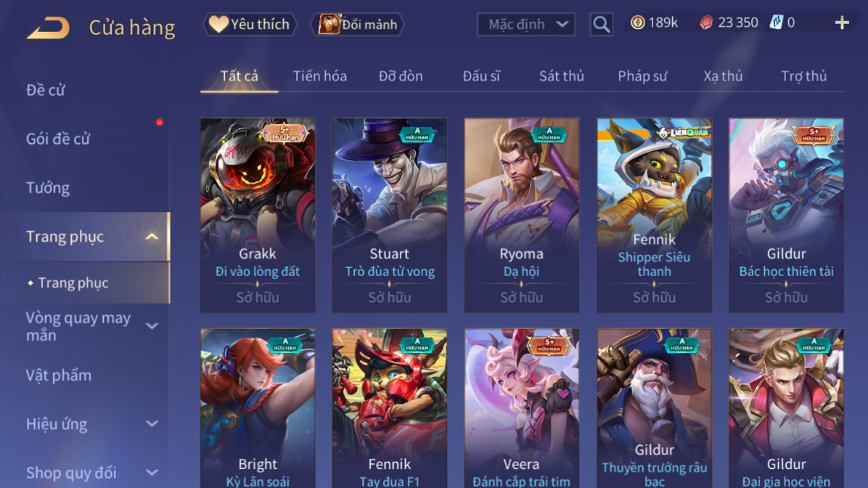Select the Sát thủ tab
The height and width of the screenshot is (488, 868).
coord(561,76)
